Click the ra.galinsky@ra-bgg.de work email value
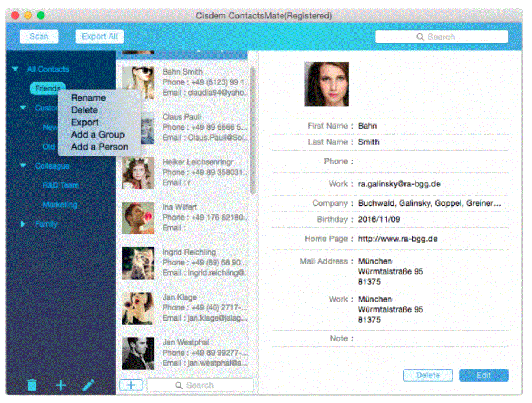Image resolution: width=532 pixels, height=403 pixels. [x=399, y=184]
